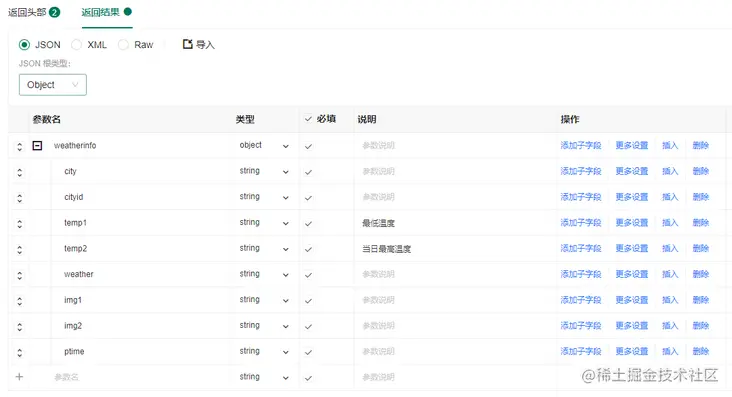
Task: Click the import icon next to 导入
Action: click(187, 44)
